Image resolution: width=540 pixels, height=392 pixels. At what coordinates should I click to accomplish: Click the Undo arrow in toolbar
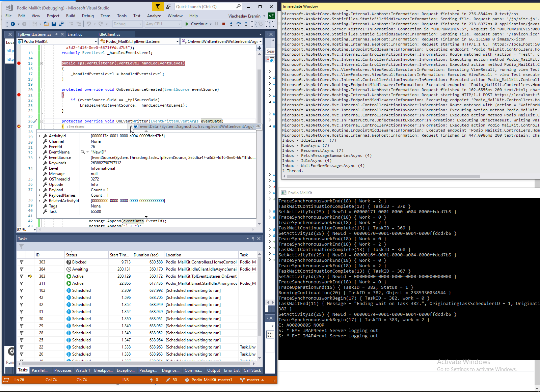[x=89, y=24]
